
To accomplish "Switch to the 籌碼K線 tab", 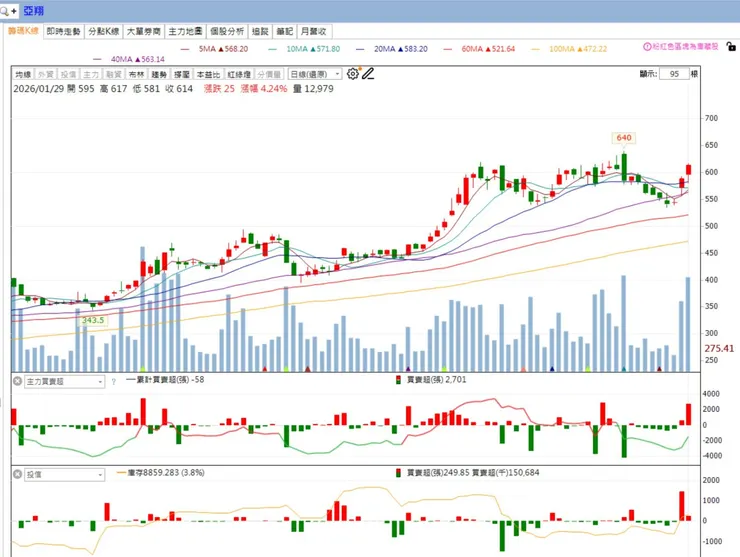I will coord(23,31).
